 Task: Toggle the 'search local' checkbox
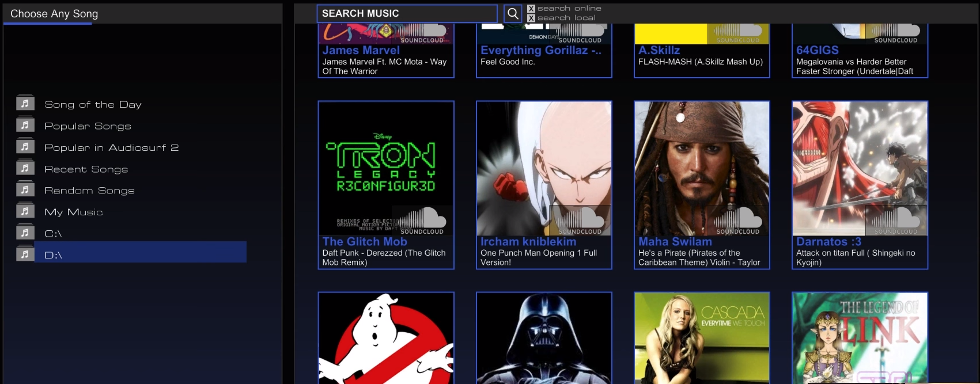point(531,18)
